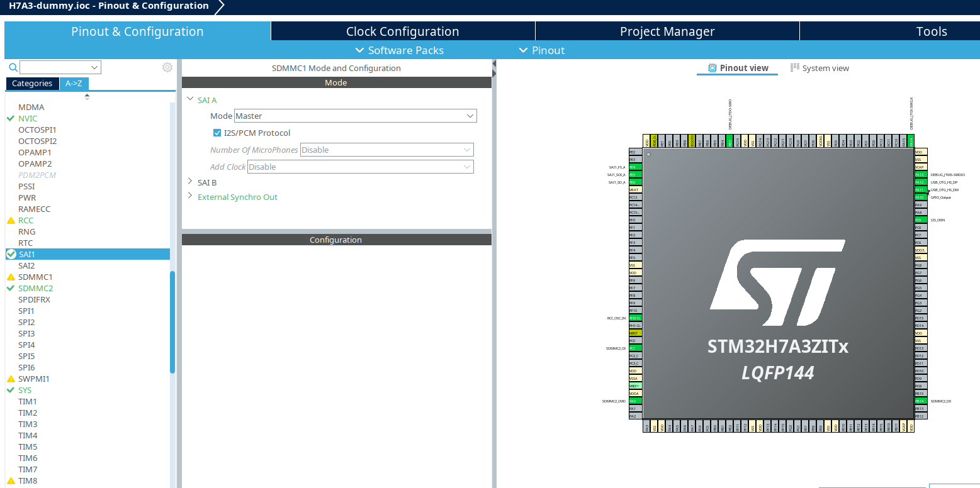This screenshot has width=980, height=488.
Task: Click the green PB14 pin on the chip
Action: (x=921, y=401)
